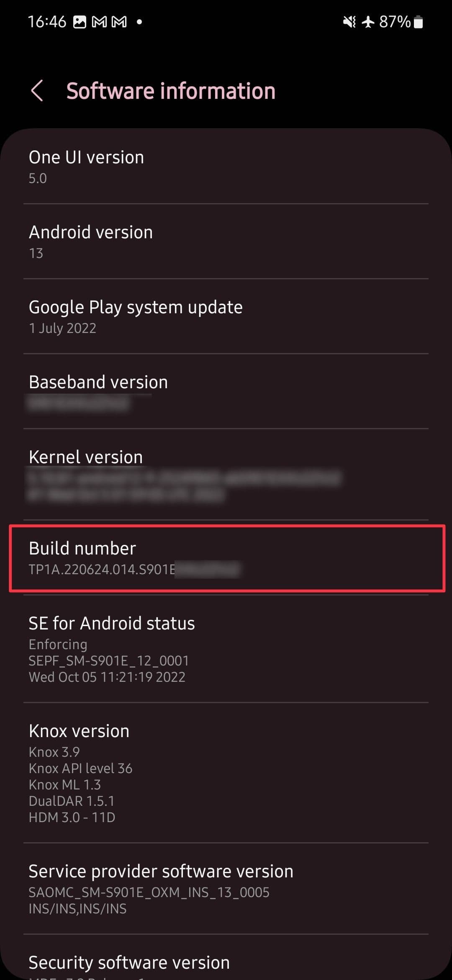Tap the notification overflow dot
The width and height of the screenshot is (452, 980).
click(x=139, y=22)
